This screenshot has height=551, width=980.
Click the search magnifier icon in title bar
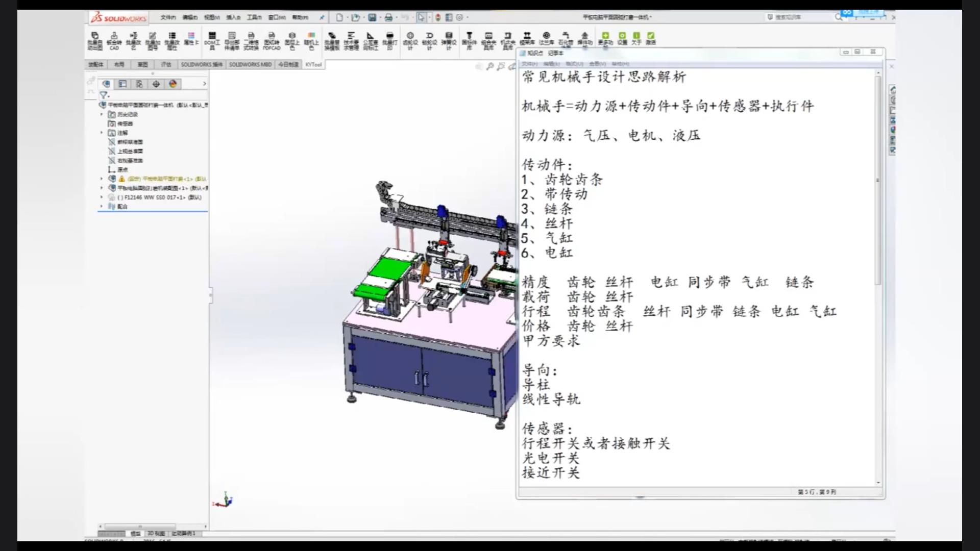pyautogui.click(x=838, y=17)
